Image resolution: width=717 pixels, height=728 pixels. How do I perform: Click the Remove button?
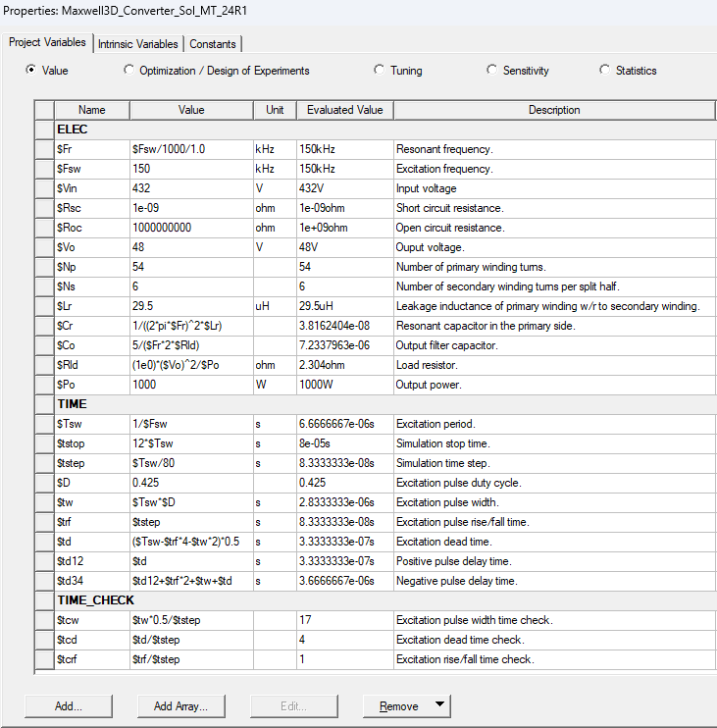coord(398,706)
